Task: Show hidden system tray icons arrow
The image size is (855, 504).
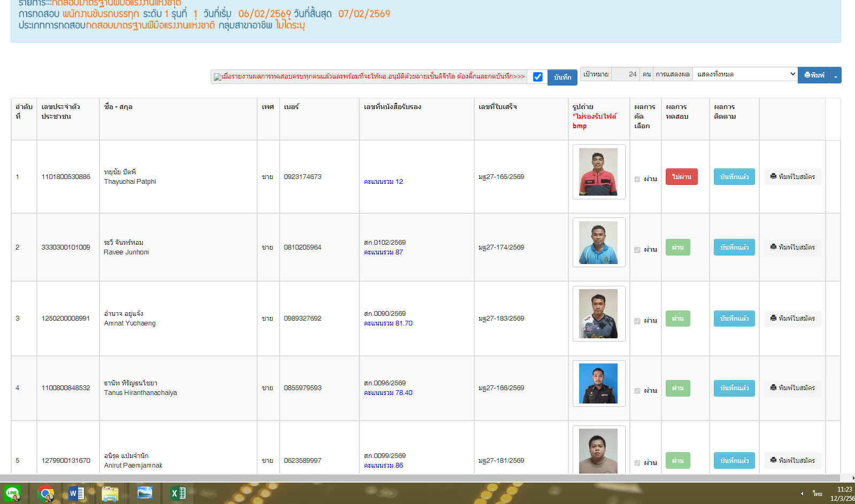Action: pos(802,493)
